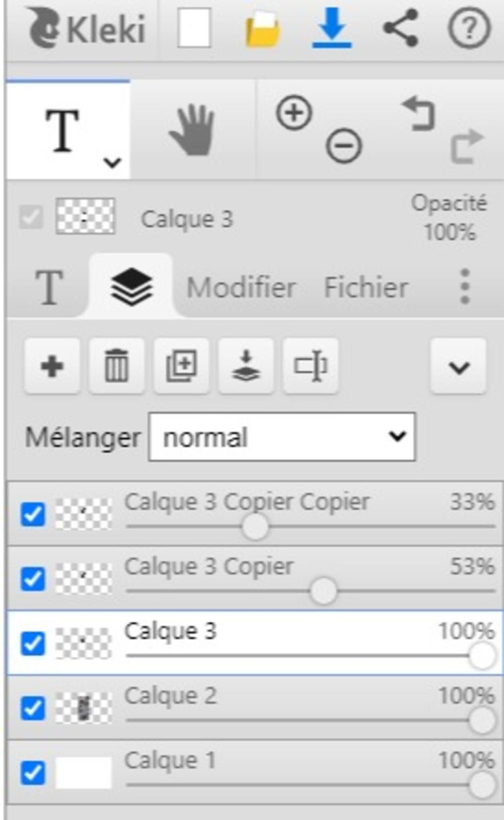Expand the Text tool chevron menu
Image resolution: width=504 pixels, height=820 pixels.
click(113, 162)
